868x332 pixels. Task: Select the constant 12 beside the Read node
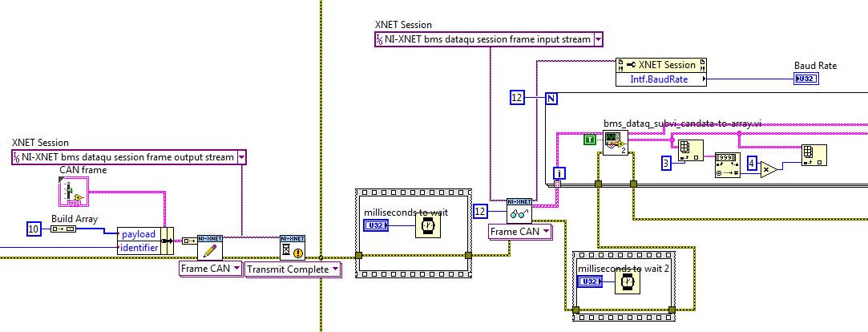[481, 211]
